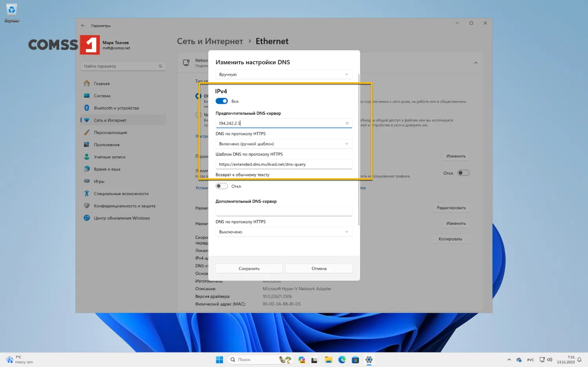Viewport: 588px width, 367px height.
Task: Open Система via its monitor icon
Action: click(x=87, y=96)
